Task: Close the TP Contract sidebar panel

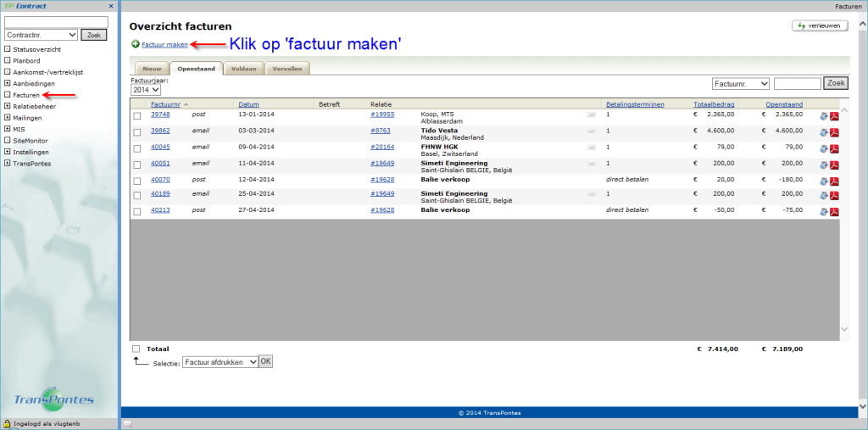Action: click(111, 6)
